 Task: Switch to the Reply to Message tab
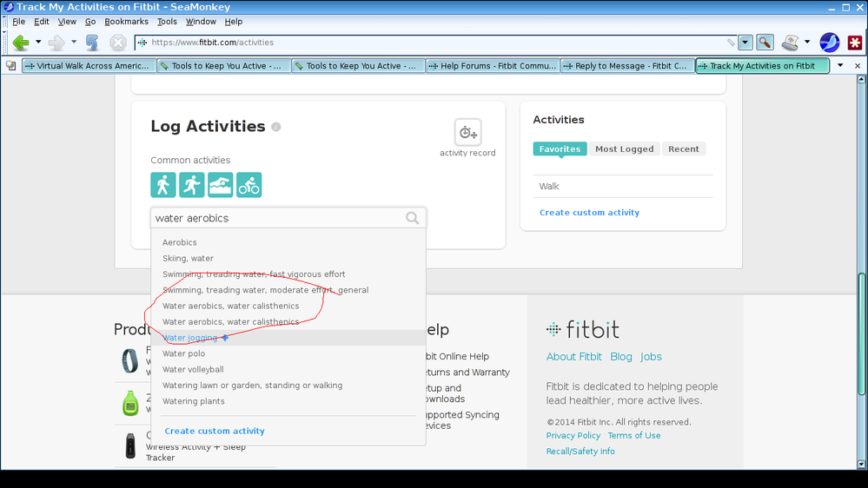(627, 66)
